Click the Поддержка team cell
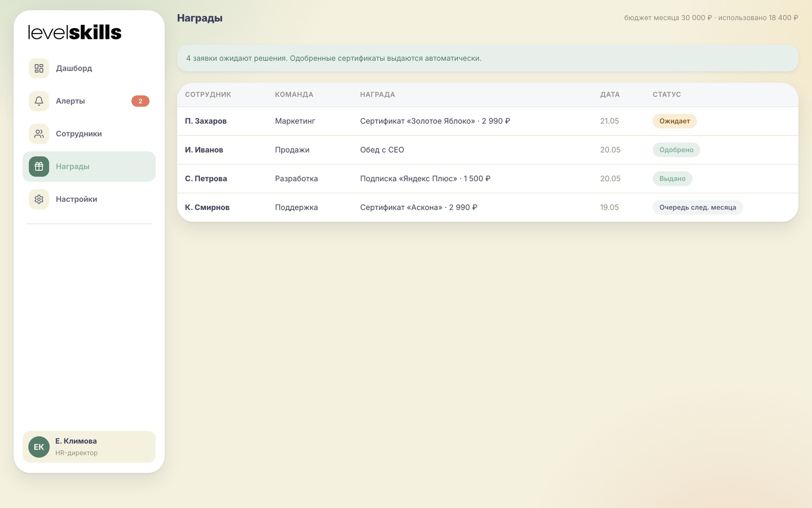This screenshot has width=812, height=508. coord(296,208)
